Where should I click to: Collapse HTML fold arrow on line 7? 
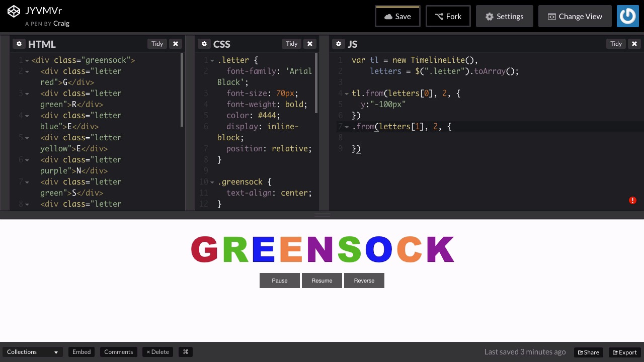coord(27,182)
